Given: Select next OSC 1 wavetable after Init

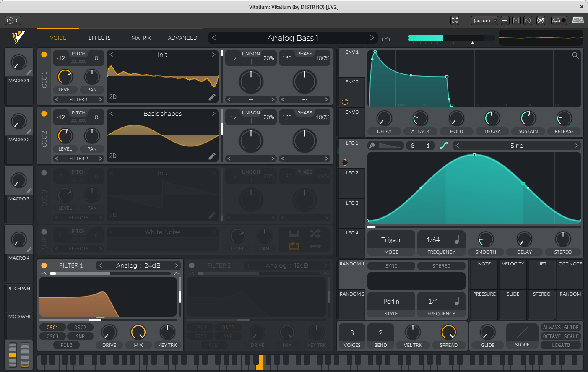Looking at the screenshot, I should pyautogui.click(x=213, y=55).
